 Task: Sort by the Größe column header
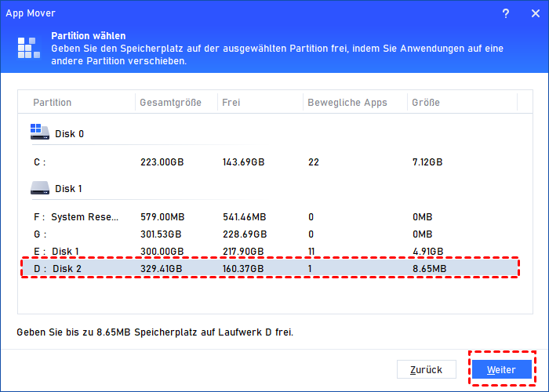pyautogui.click(x=424, y=103)
